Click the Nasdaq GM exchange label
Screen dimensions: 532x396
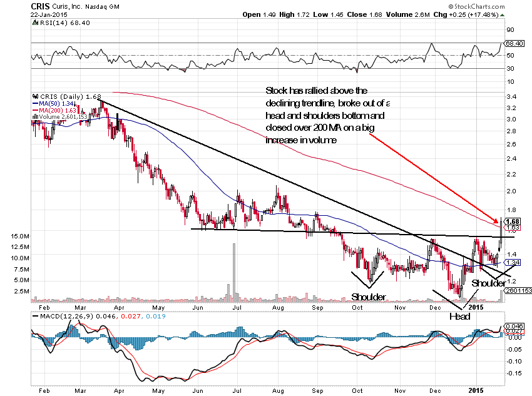[x=103, y=7]
